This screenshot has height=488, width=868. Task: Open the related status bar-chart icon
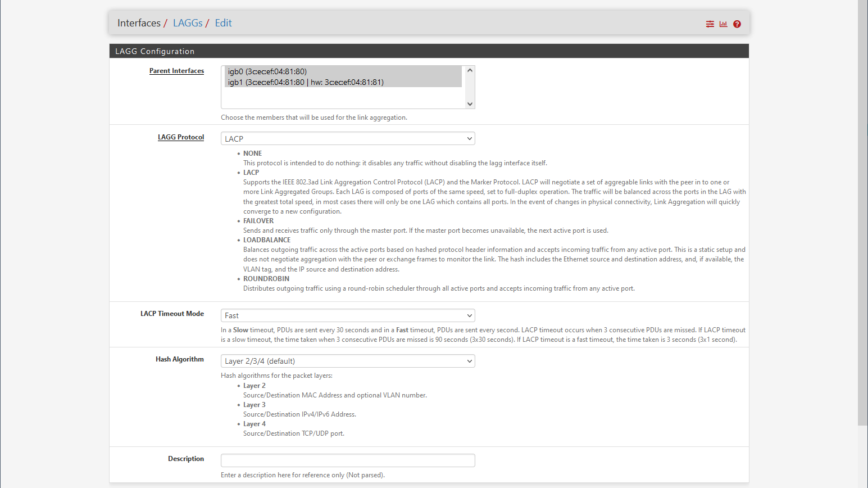pos(724,24)
